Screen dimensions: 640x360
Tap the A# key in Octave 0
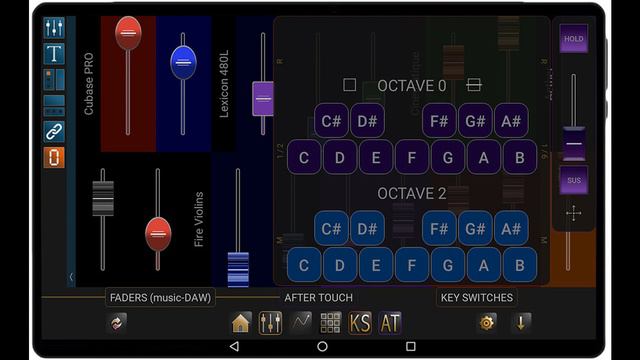[511, 121]
